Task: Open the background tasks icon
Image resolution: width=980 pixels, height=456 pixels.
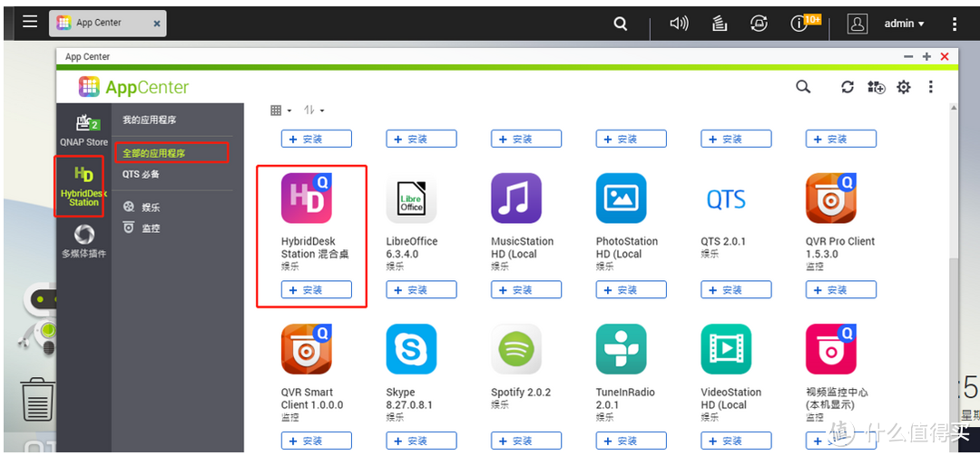Action: click(720, 24)
